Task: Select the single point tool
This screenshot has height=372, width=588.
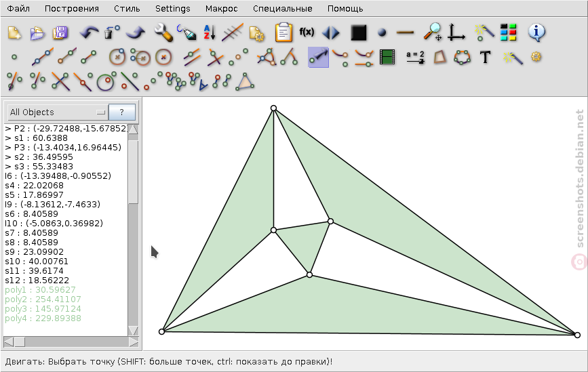Action: [14, 58]
